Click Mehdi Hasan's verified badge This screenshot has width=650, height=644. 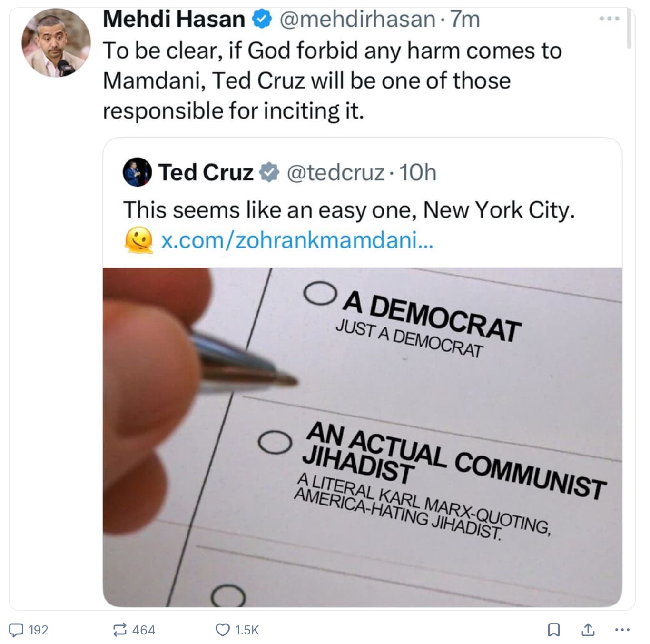click(x=262, y=20)
